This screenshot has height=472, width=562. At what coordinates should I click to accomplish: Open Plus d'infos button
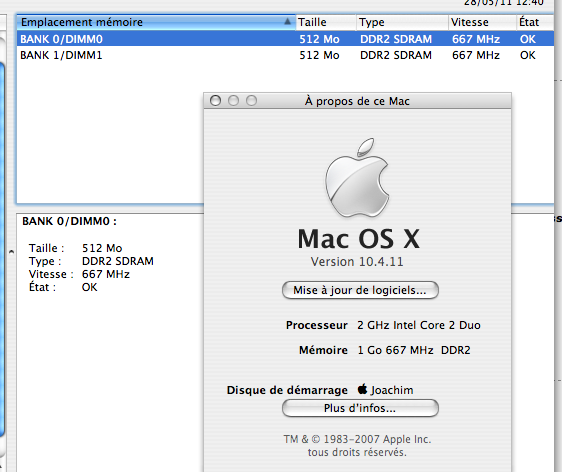[360, 408]
